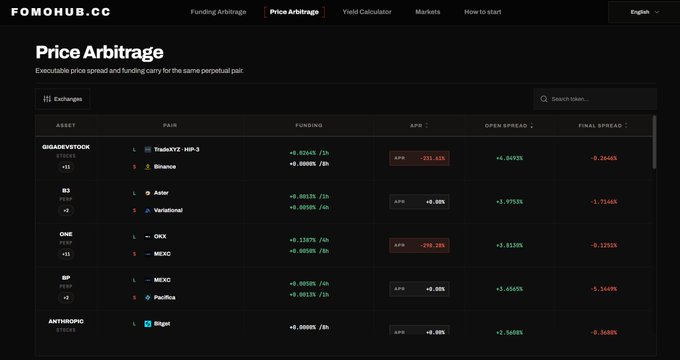Expand the +11 badge under ONE
The height and width of the screenshot is (360, 680).
point(66,254)
